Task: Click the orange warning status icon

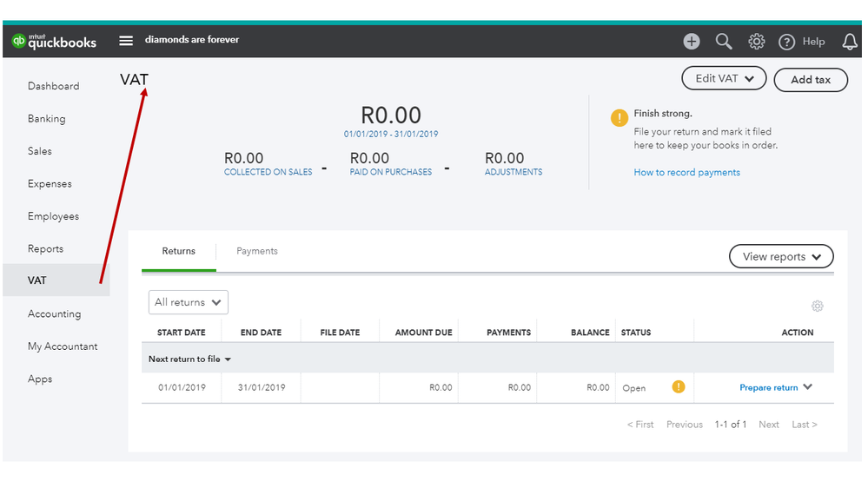Action: coord(679,387)
